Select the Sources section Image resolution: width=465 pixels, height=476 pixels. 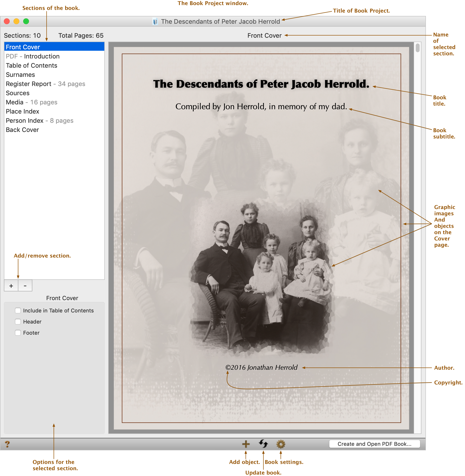pos(54,93)
